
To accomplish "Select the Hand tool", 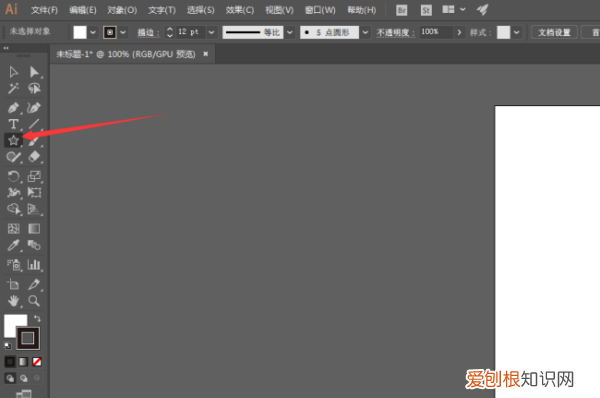I will click(x=13, y=301).
